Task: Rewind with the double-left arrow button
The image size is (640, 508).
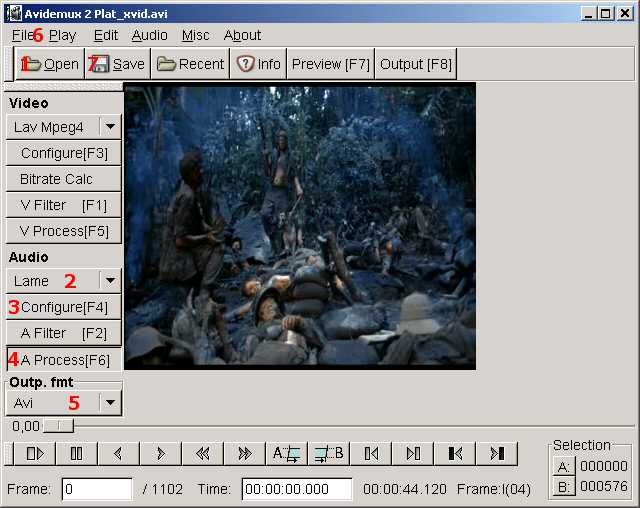Action: pos(203,453)
